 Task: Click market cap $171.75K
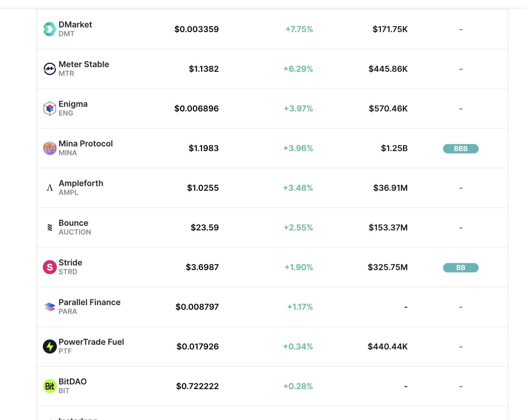[390, 29]
